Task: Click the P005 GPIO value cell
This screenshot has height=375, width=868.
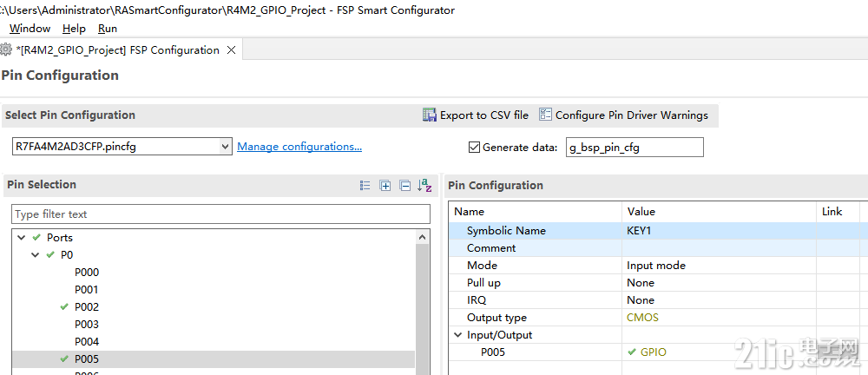Action: click(719, 352)
